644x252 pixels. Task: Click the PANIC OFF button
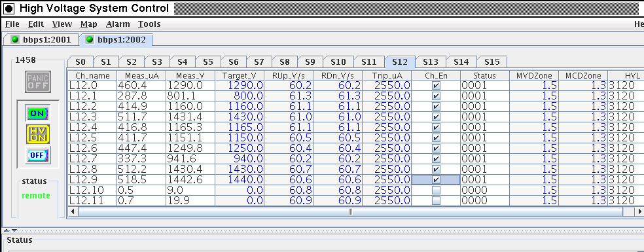38,81
